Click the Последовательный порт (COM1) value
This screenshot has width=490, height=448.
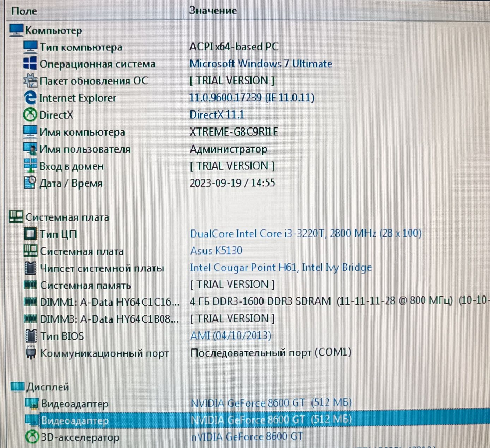pyautogui.click(x=271, y=352)
